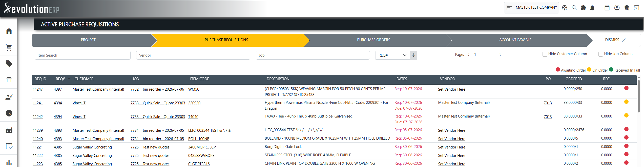Viewport: 644px width, 167px height.
Task: Open requisition ID 11239
Action: 38,130
